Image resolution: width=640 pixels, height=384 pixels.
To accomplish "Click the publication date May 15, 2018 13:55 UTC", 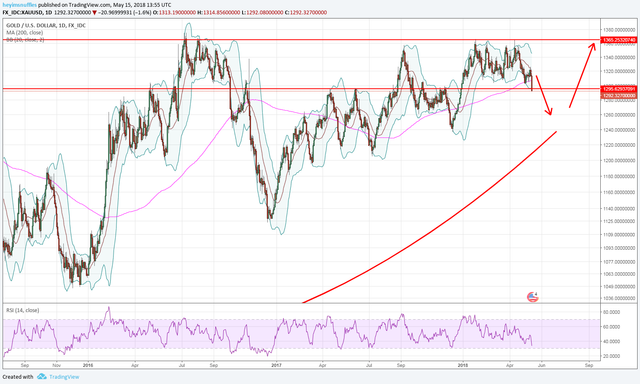I will click(x=142, y=5).
